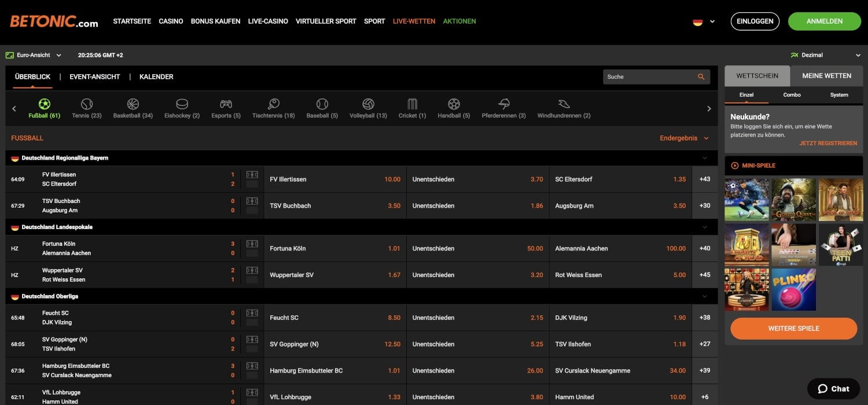Screen dimensions: 868x405
Task: Open the Euro-Ansicht view dropdown
Action: (x=34, y=55)
